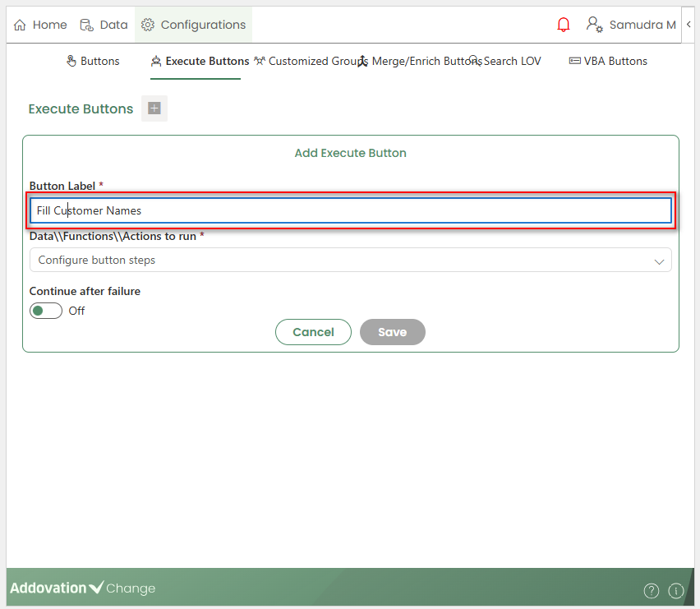The height and width of the screenshot is (609, 700).
Task: Click the plus icon next to Execute Buttons
Action: (x=154, y=108)
